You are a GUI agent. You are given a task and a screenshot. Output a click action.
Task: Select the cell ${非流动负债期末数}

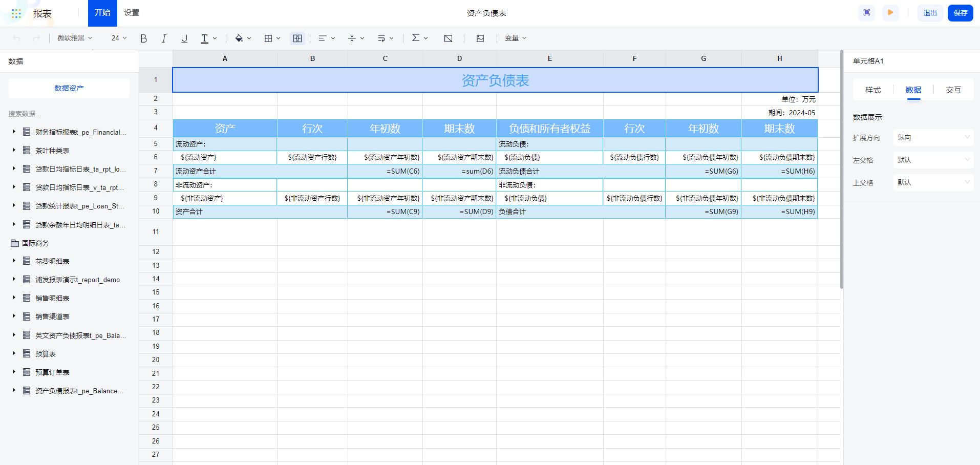[x=780, y=198]
